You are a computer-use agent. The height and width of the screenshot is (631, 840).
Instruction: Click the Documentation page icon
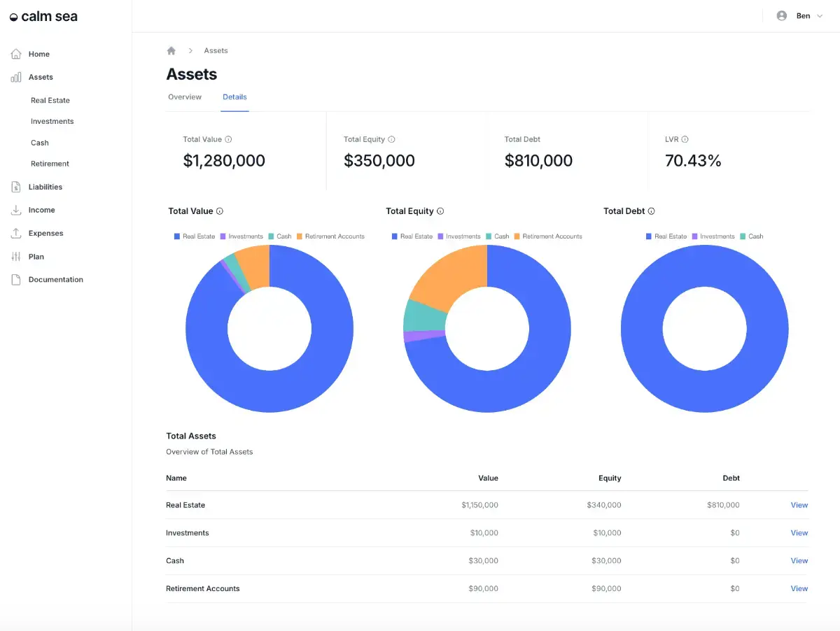16,280
